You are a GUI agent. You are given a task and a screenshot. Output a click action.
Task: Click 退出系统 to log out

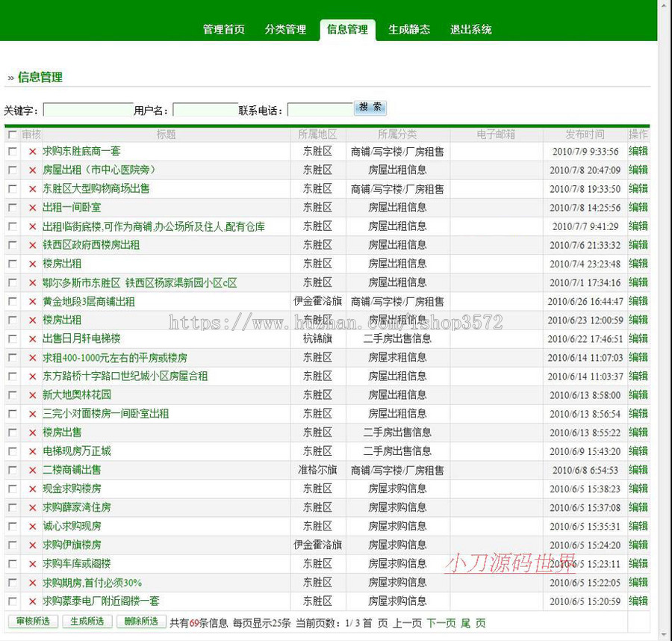(470, 29)
